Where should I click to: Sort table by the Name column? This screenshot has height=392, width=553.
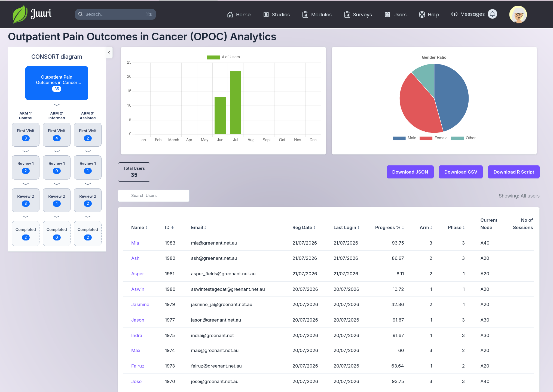[139, 227]
